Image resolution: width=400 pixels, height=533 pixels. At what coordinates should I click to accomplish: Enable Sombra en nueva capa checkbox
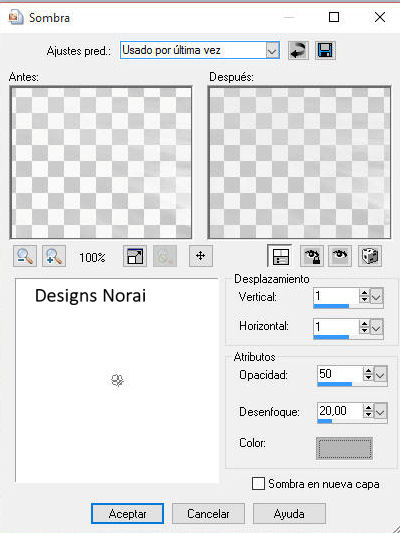pos(258,483)
